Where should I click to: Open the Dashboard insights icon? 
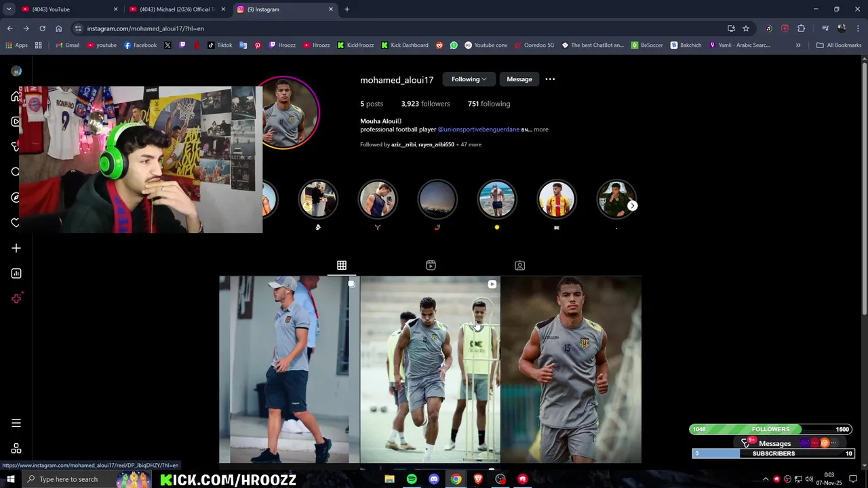[16, 274]
